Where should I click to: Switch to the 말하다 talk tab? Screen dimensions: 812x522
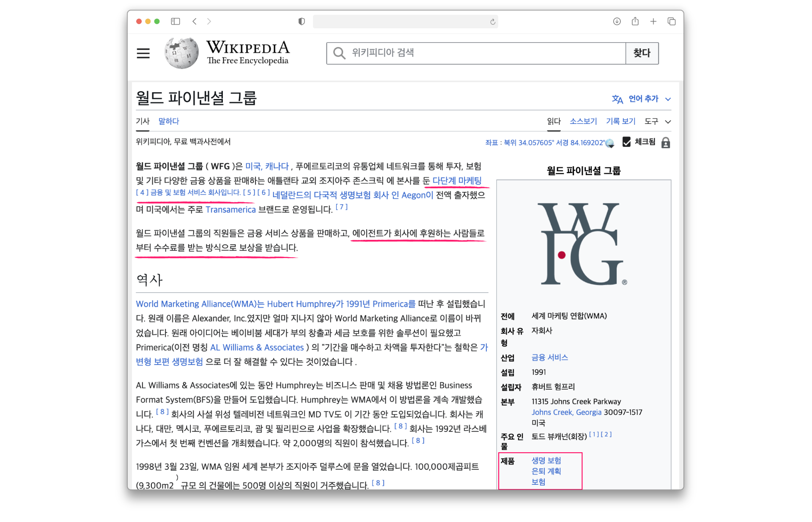click(x=169, y=121)
